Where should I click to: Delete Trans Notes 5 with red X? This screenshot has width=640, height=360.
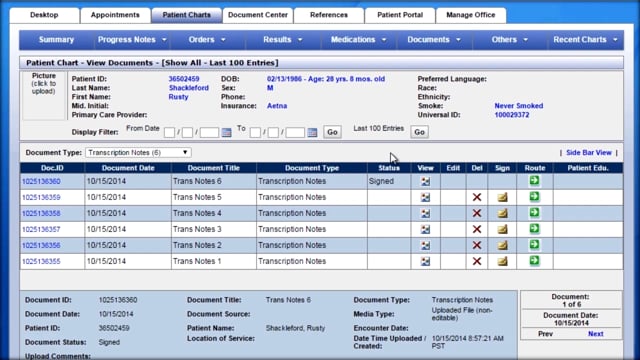click(x=477, y=197)
